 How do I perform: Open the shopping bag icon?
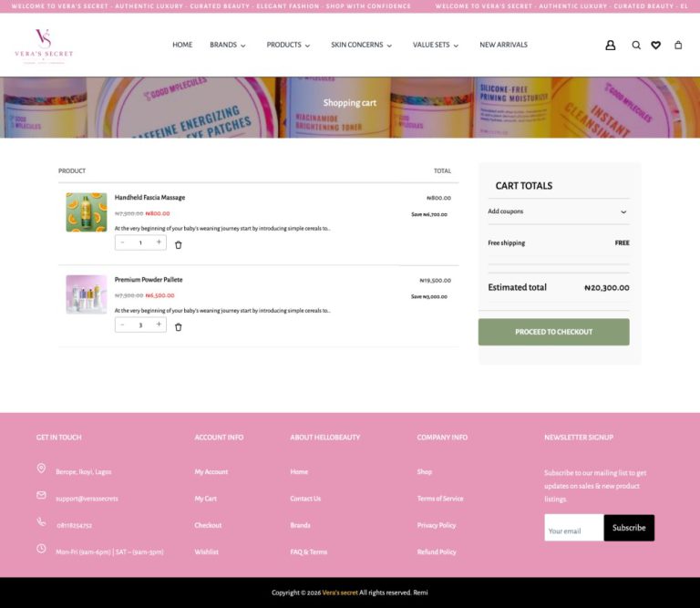coord(678,45)
